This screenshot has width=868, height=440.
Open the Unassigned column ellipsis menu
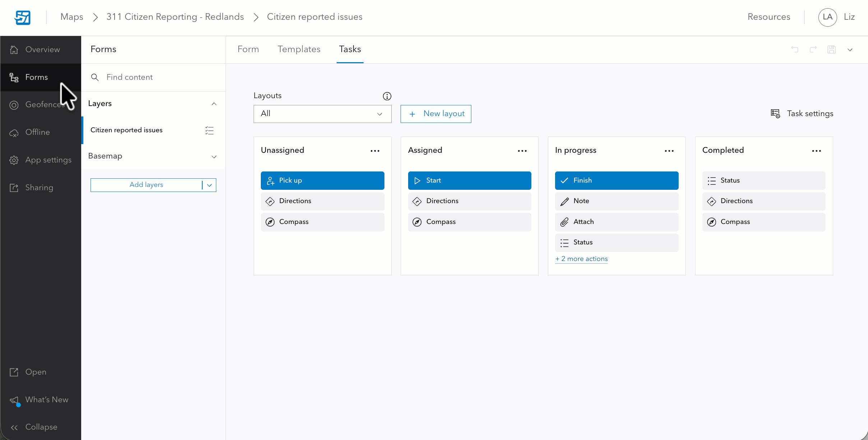click(375, 151)
